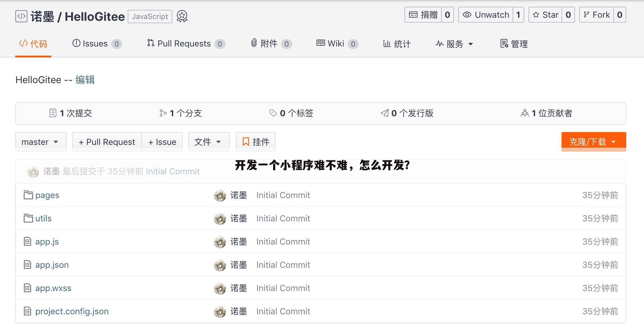Open Initial Commit message in pages row

click(283, 195)
